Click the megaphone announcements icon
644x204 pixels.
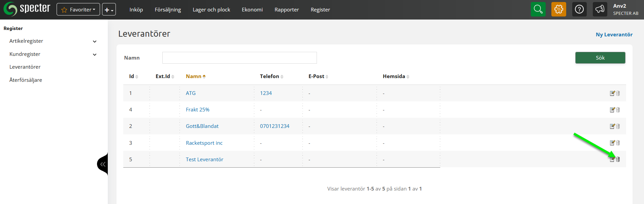coord(600,9)
